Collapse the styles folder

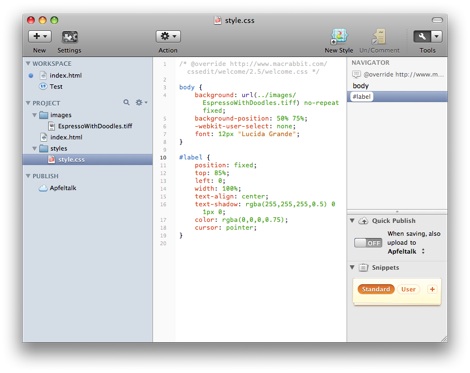point(34,148)
